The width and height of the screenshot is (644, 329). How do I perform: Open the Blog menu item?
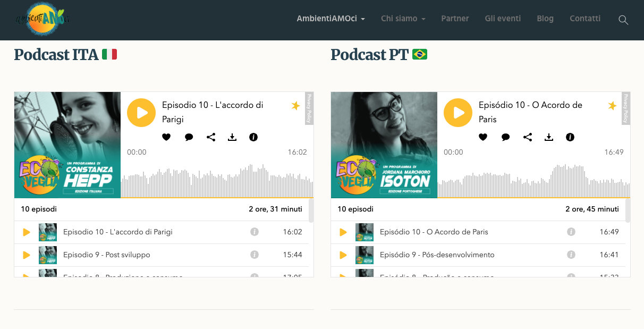coord(545,19)
